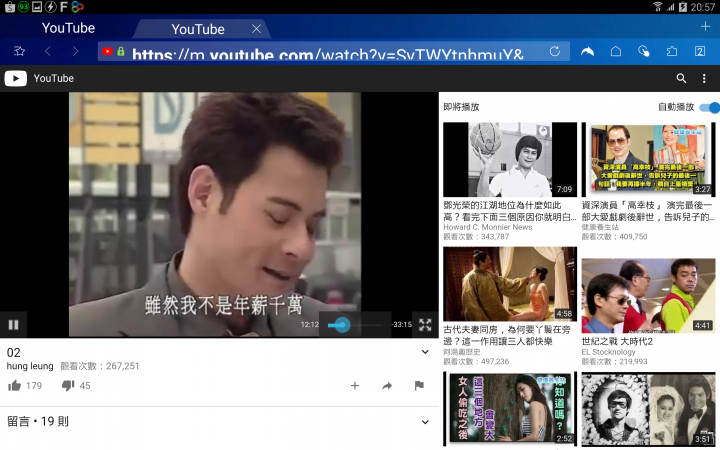Go back with browser back arrow
720x450 pixels.
pos(48,51)
